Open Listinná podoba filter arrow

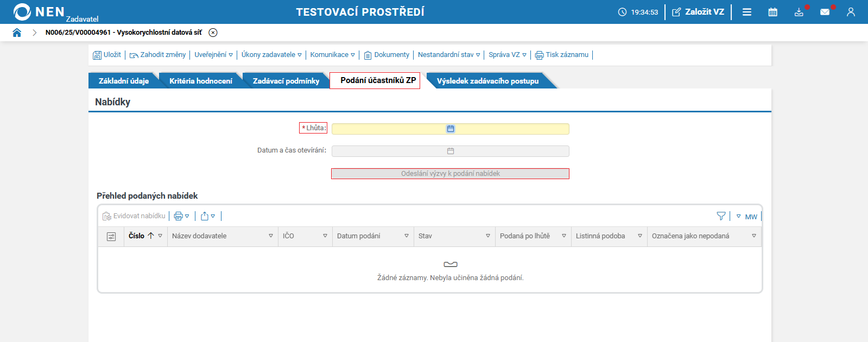click(640, 236)
